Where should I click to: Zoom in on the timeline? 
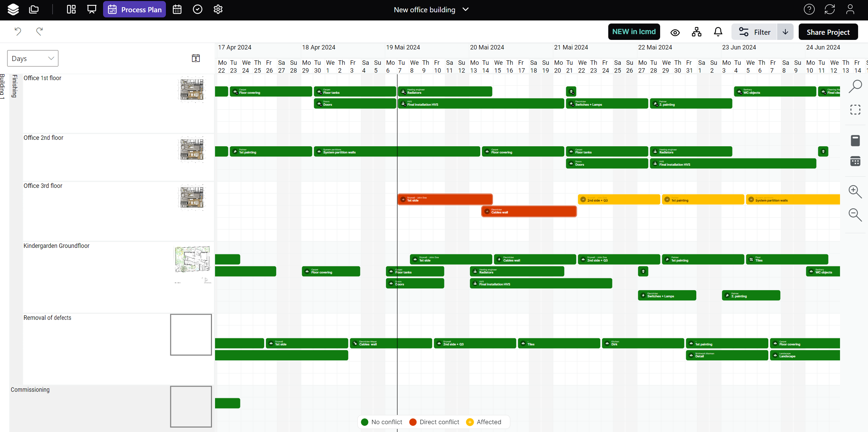pyautogui.click(x=855, y=192)
